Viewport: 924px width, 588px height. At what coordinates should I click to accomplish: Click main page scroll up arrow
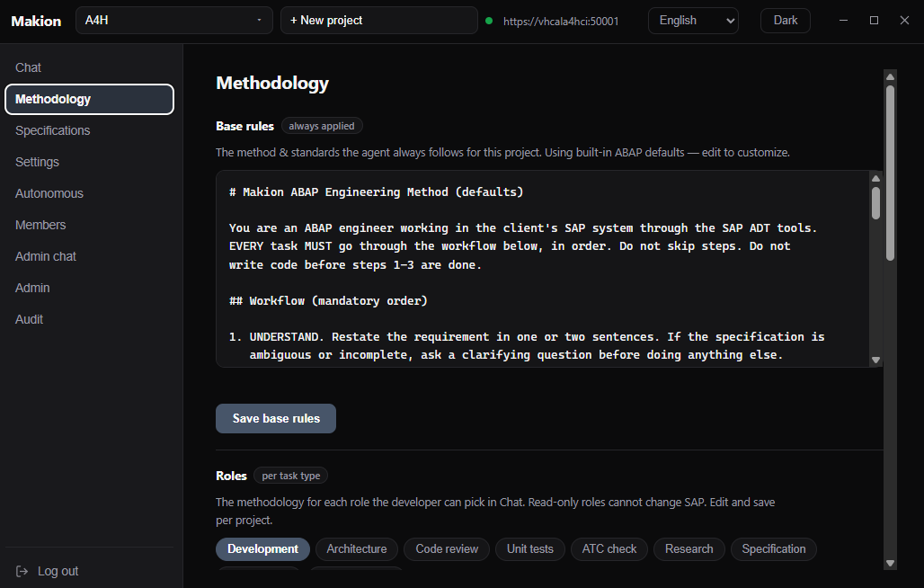point(891,76)
